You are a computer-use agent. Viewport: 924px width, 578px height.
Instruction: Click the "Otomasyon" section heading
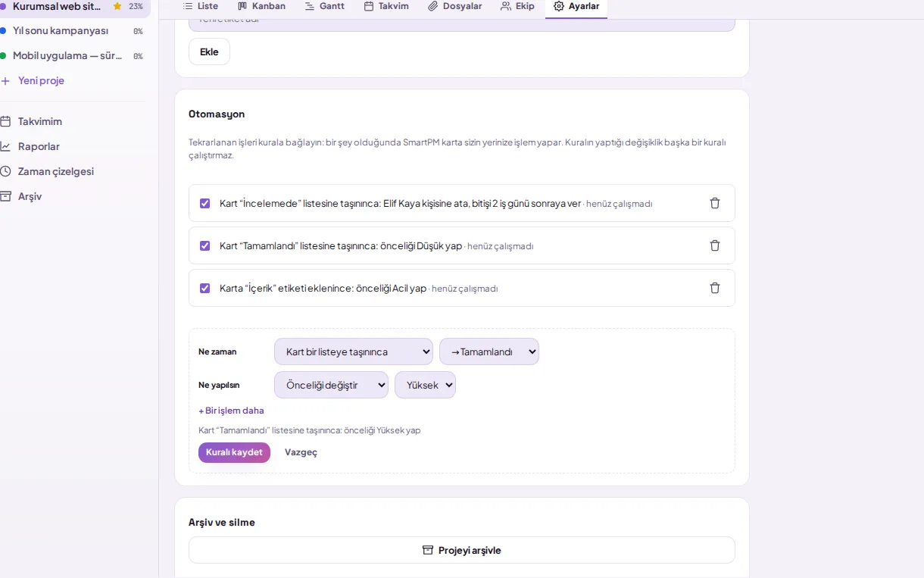[217, 114]
